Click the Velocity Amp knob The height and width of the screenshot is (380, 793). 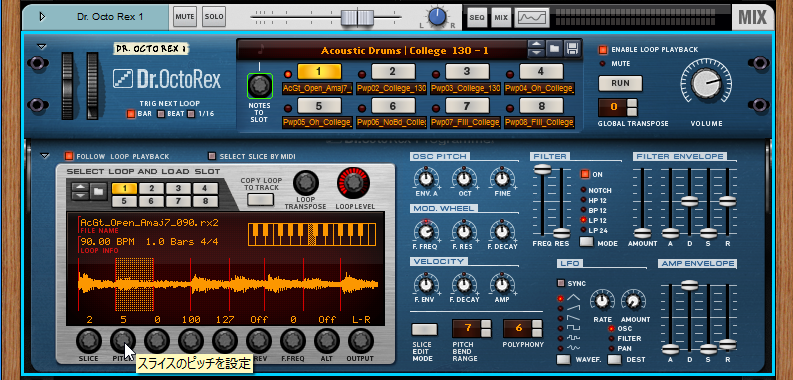502,284
